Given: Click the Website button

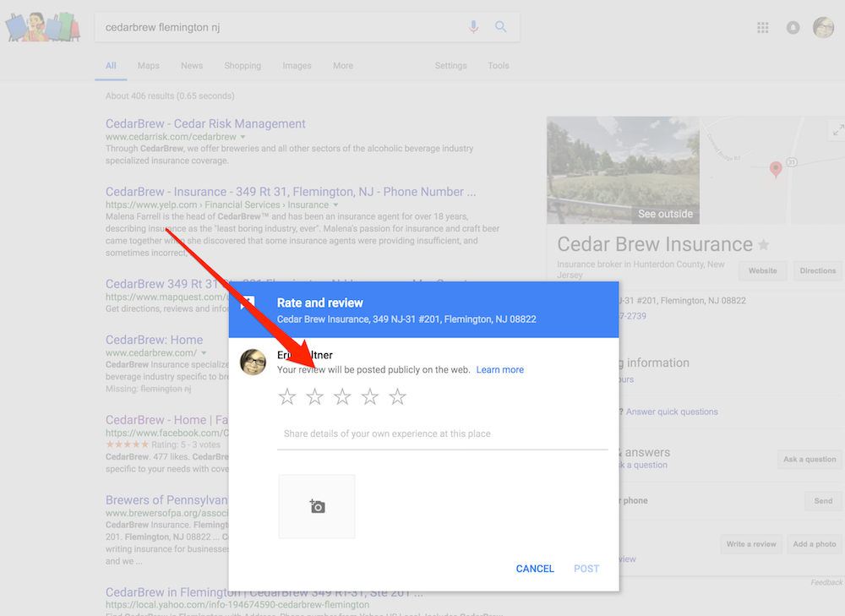Looking at the screenshot, I should (x=762, y=270).
